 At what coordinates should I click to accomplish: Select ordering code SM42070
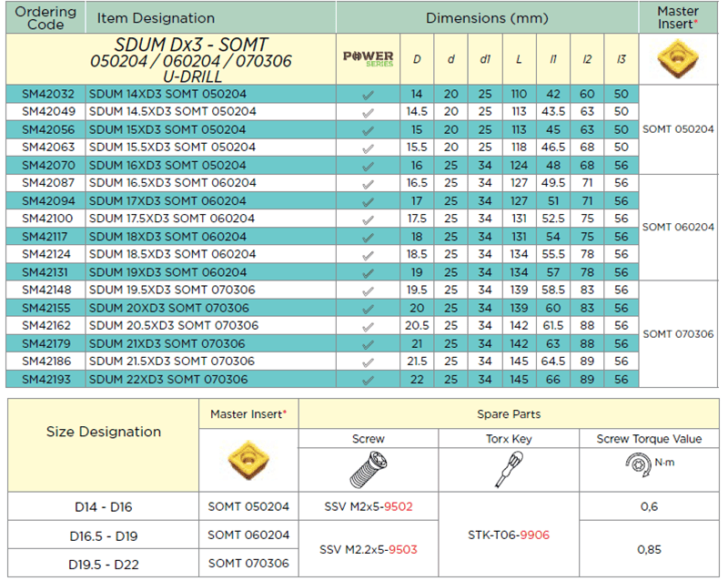click(48, 165)
